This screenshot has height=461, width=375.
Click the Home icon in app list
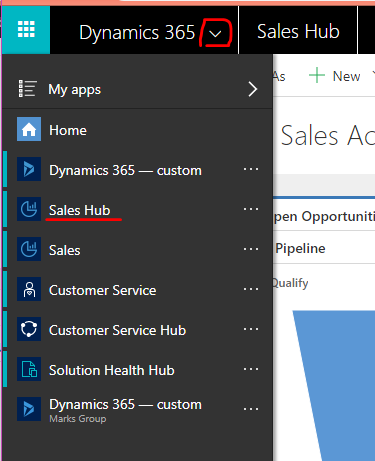pos(29,129)
